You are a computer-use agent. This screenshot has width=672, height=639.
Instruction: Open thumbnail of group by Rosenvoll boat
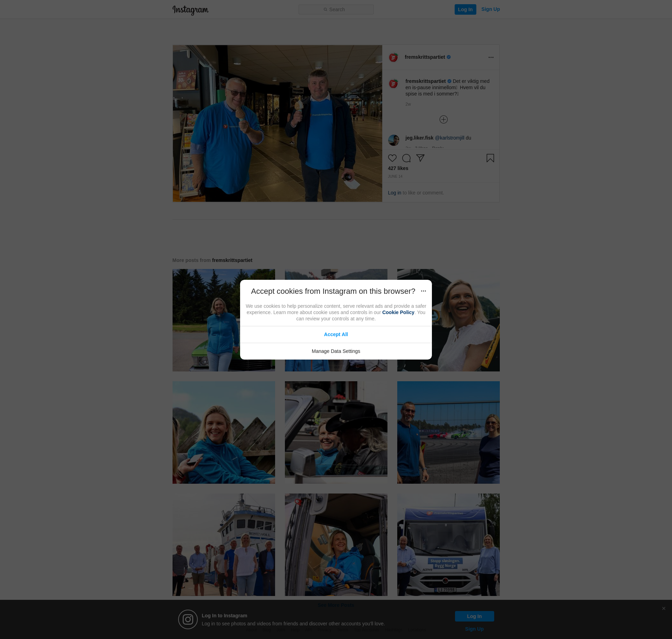[x=224, y=545]
